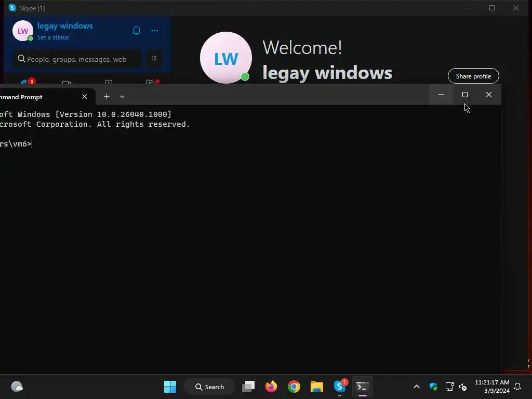Click the Welcome! heading in Skype

coord(302,47)
